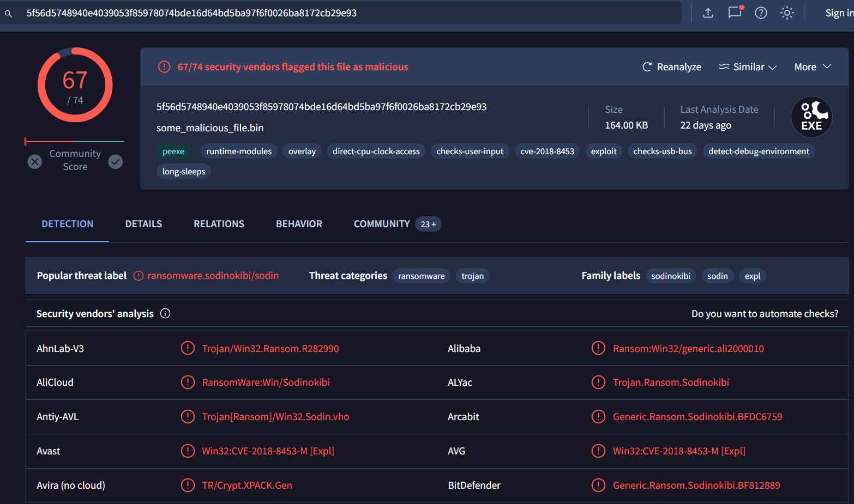The width and height of the screenshot is (854, 504).
Task: Click the some_malicious_file.bin file name
Action: tap(210, 128)
